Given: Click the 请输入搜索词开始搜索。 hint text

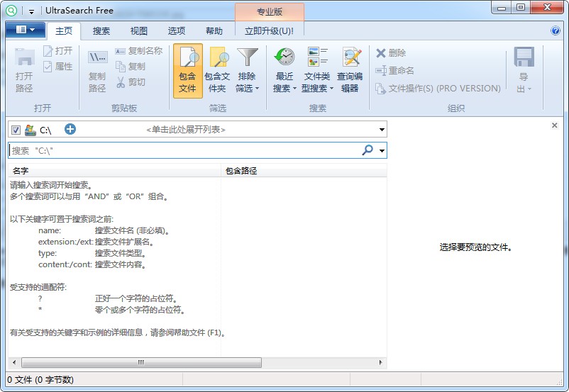Looking at the screenshot, I should click(x=51, y=185).
